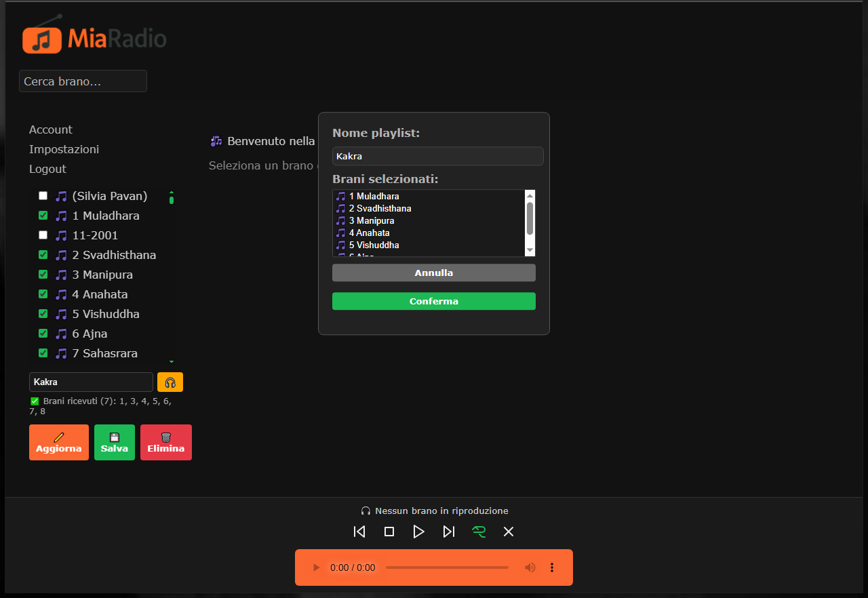Uncheck the 4 Anahata checkbox
868x598 pixels.
(x=43, y=294)
